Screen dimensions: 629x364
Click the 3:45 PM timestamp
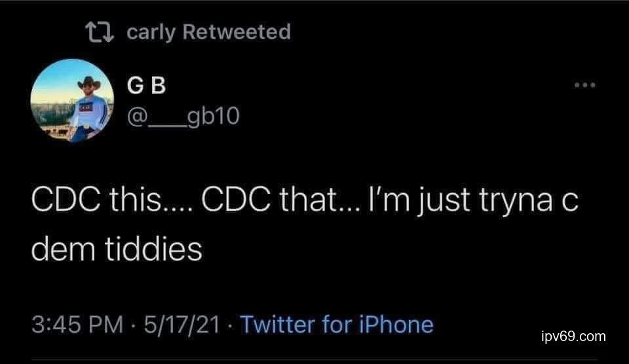(x=79, y=325)
